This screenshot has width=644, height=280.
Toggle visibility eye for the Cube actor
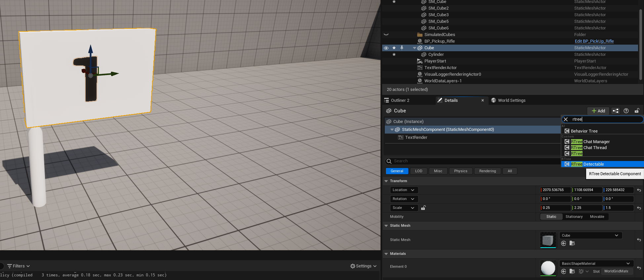(x=386, y=48)
